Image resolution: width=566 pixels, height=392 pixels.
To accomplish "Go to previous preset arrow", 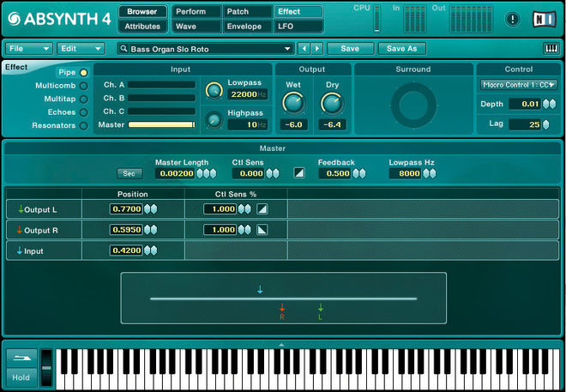I will (x=304, y=48).
